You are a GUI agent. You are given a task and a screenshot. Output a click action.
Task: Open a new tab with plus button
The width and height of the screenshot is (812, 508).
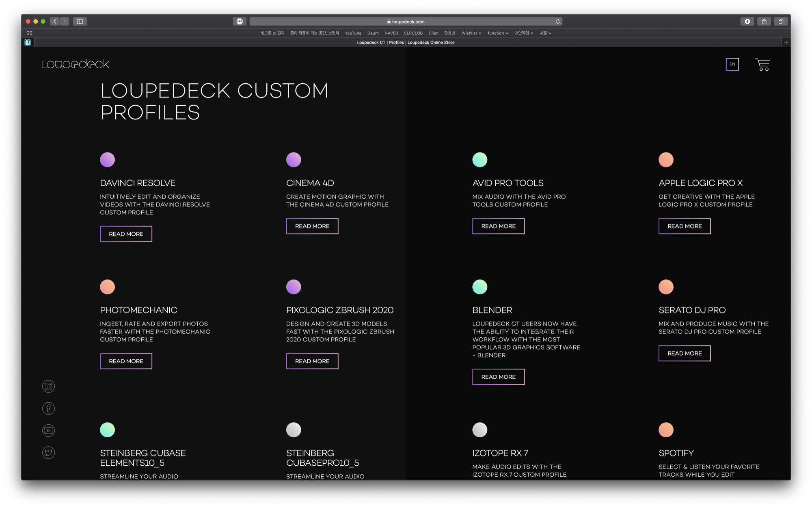coord(786,43)
